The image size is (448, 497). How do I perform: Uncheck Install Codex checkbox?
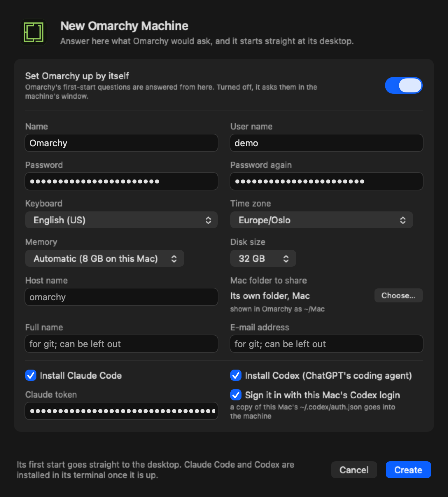[236, 375]
